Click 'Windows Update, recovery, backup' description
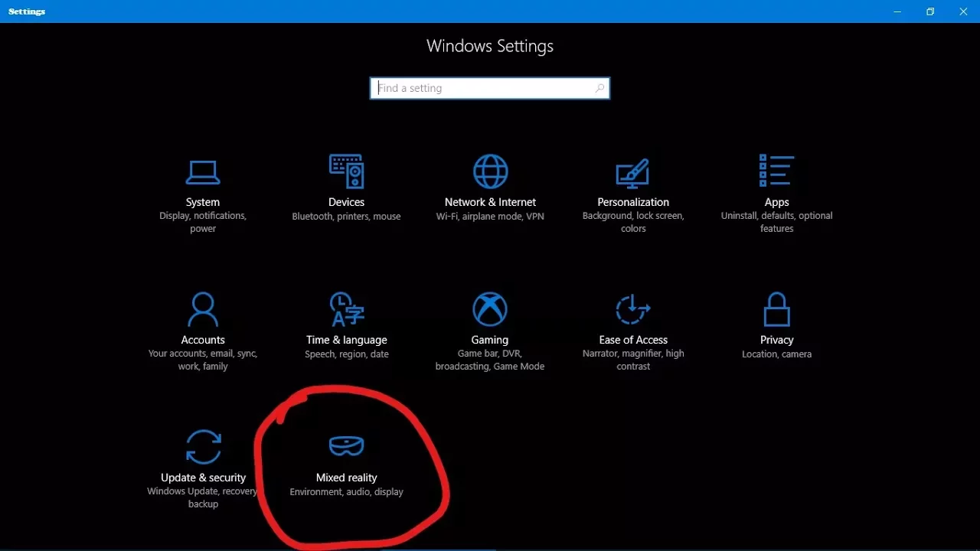The image size is (980, 551). [203, 497]
